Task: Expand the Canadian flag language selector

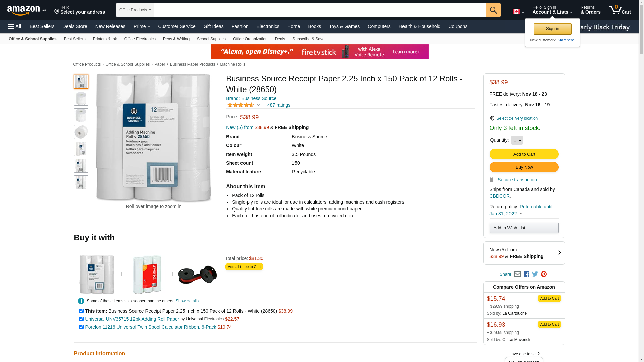Action: (x=518, y=12)
